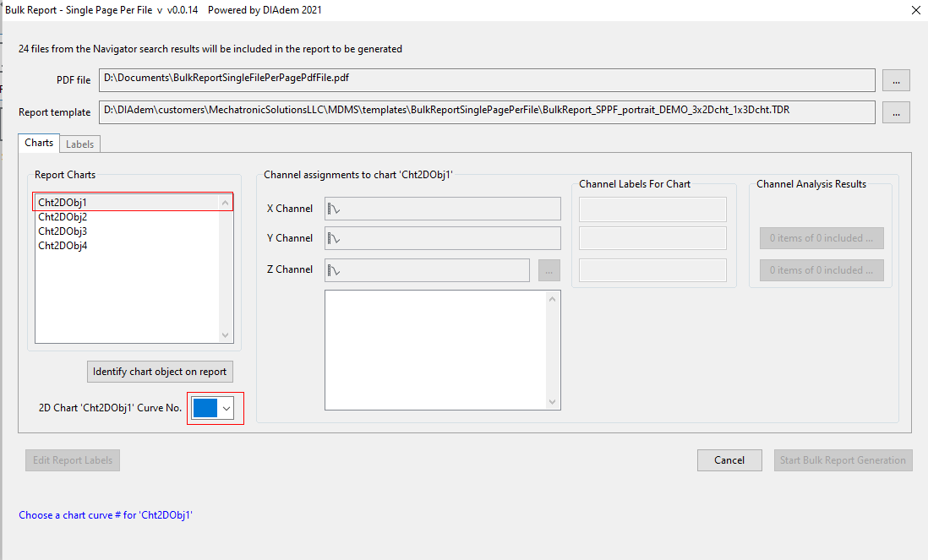The image size is (928, 560).
Task: Switch to the Labels tab
Action: (x=79, y=144)
